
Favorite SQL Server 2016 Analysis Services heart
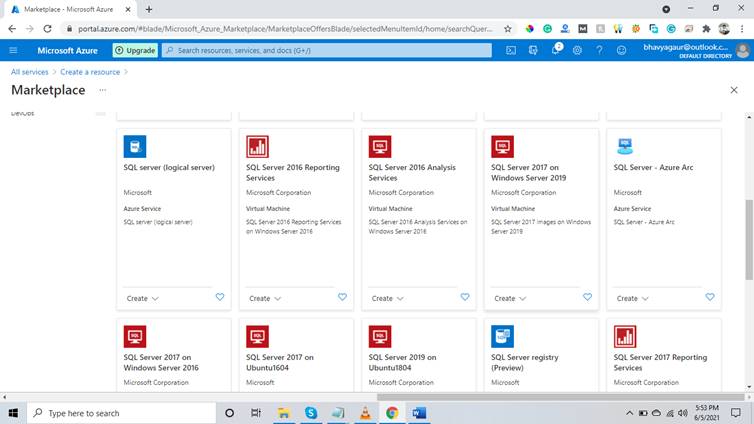[x=465, y=297]
